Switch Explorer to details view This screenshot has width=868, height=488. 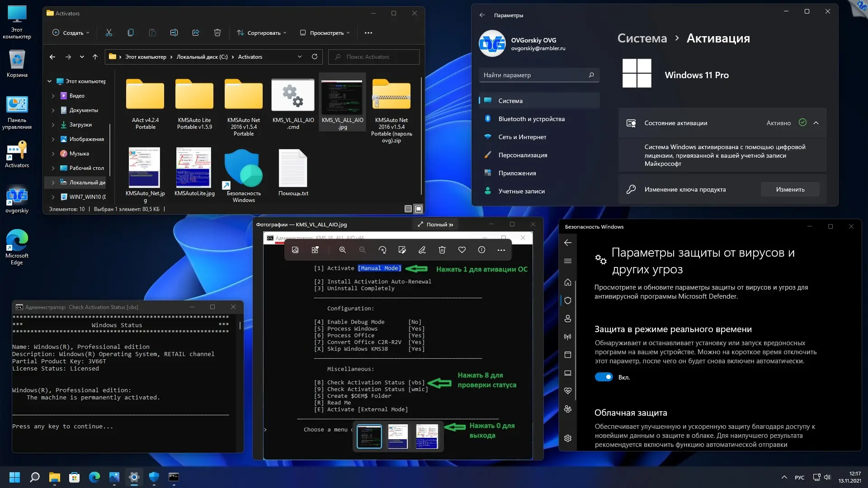click(408, 209)
